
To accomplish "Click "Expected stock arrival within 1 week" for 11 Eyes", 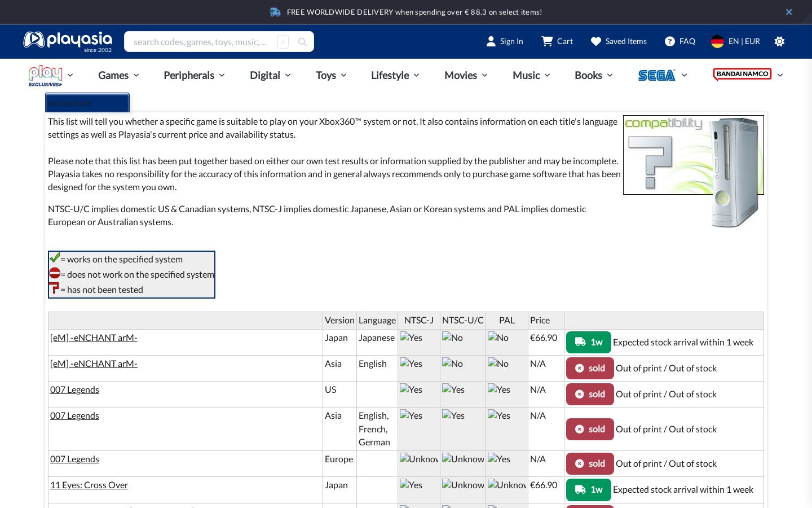I will coord(683,489).
